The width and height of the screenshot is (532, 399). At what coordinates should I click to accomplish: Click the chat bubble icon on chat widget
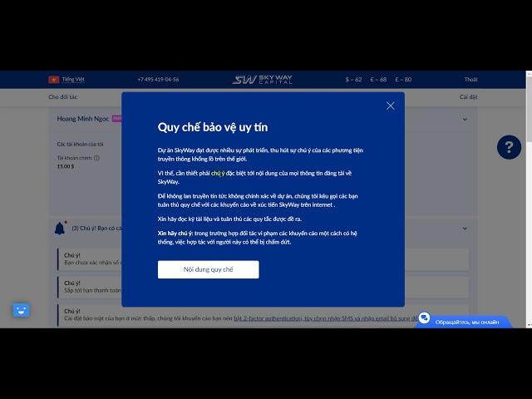424,318
